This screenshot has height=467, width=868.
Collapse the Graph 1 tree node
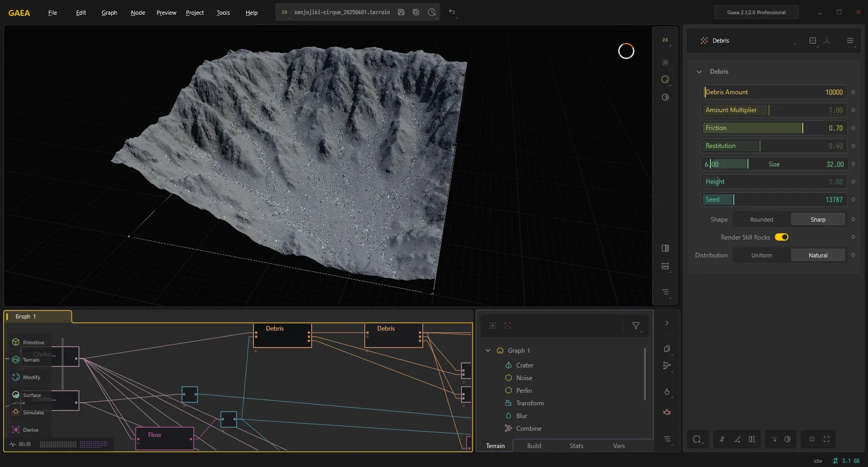point(488,351)
